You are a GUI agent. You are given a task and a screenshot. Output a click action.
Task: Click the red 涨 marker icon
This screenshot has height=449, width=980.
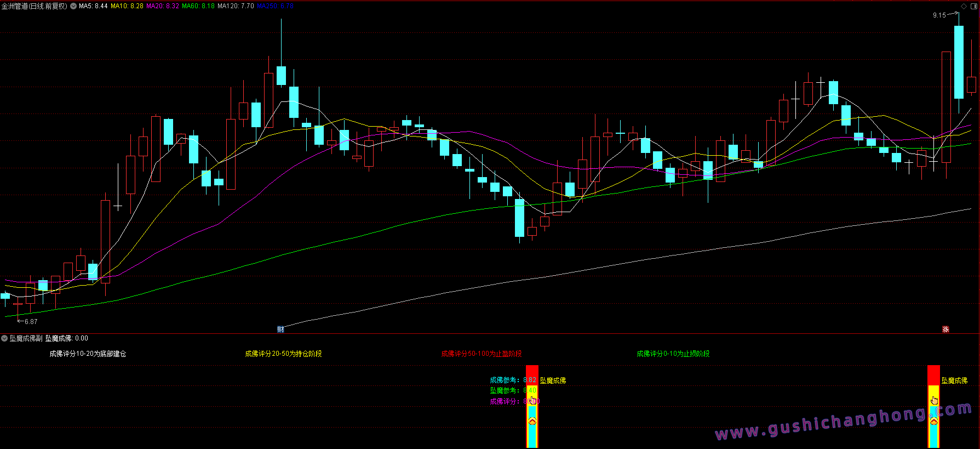pos(945,329)
